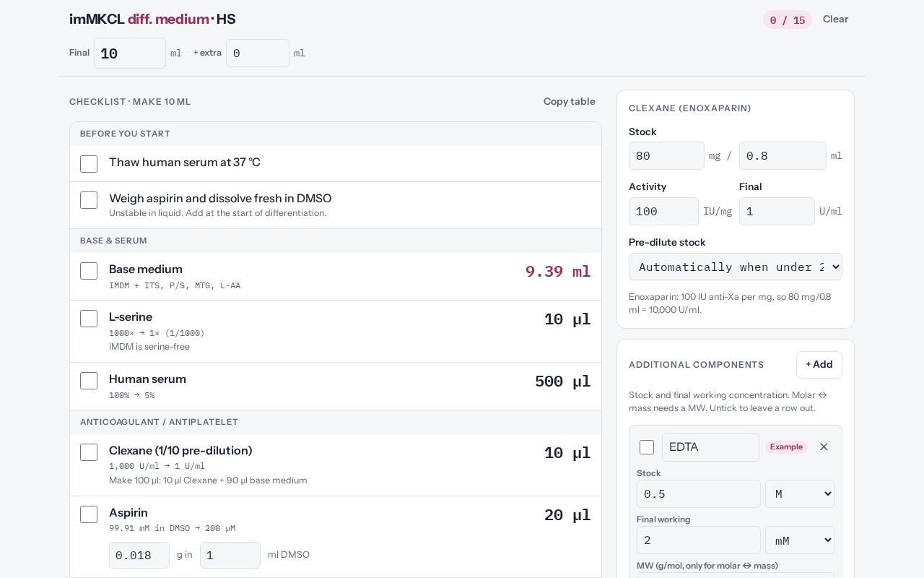Open EDTA final working unit dropdown mM

coord(800,540)
